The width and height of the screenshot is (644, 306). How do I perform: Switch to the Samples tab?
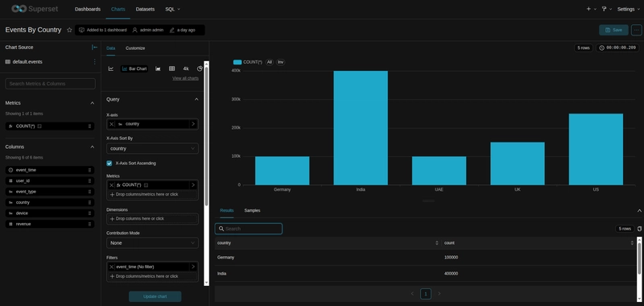point(252,210)
